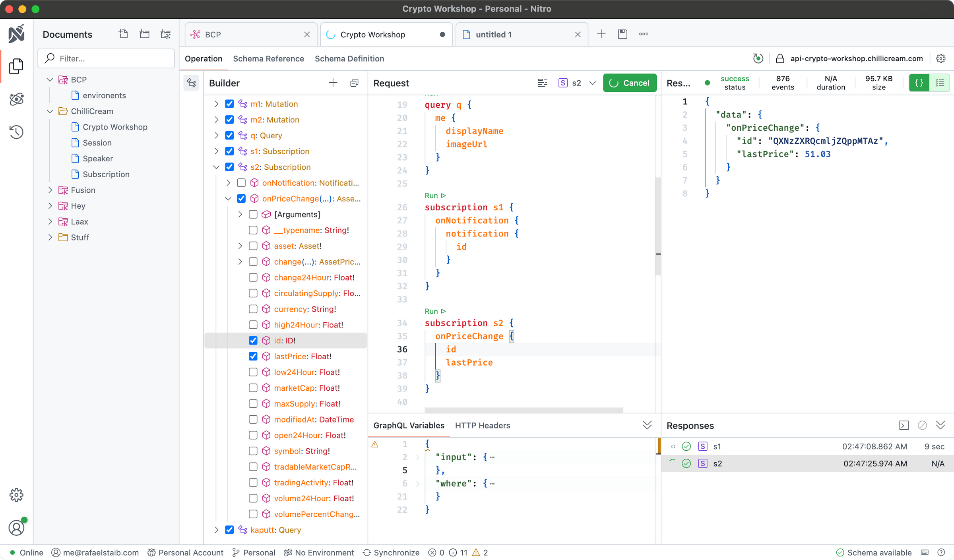Open the operation selector dropdown beside s2
Viewport: 954px width, 560px height.
[x=593, y=83]
